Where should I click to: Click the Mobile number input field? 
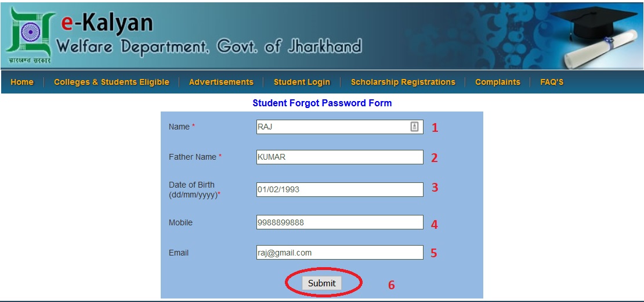coord(339,222)
